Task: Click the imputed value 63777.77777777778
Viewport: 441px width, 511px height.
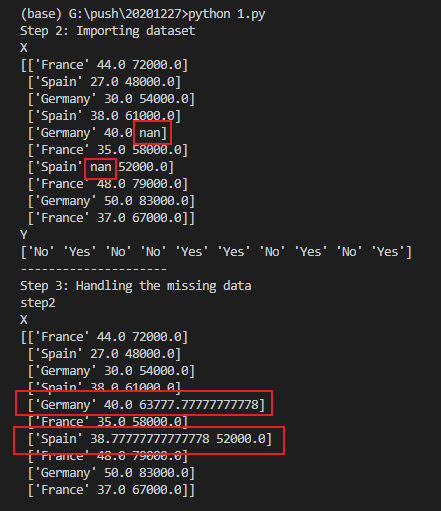Action: 199,405
